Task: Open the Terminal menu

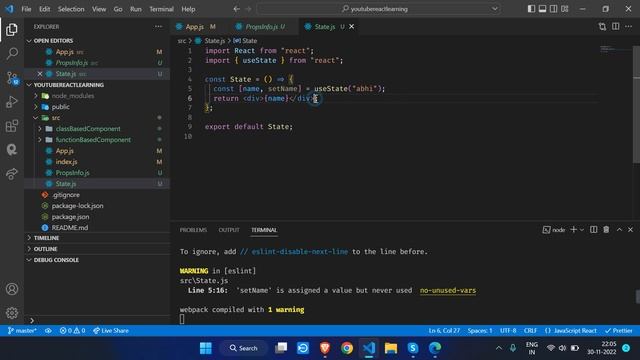Action: tap(161, 9)
